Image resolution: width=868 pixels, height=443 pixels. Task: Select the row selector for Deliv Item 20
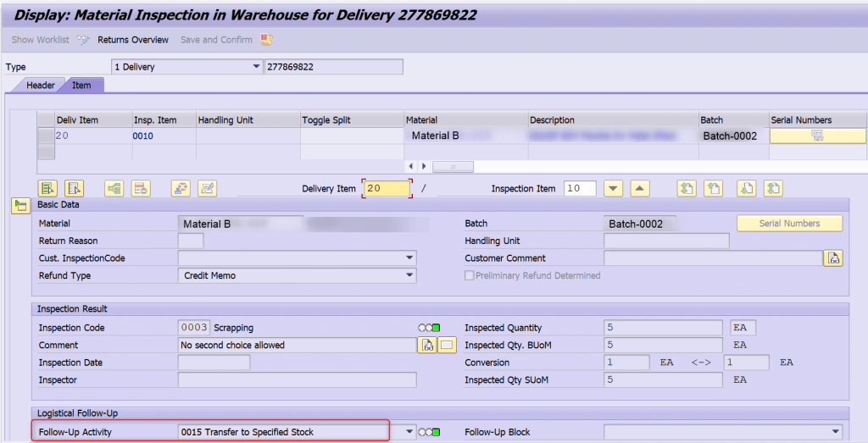(x=46, y=136)
